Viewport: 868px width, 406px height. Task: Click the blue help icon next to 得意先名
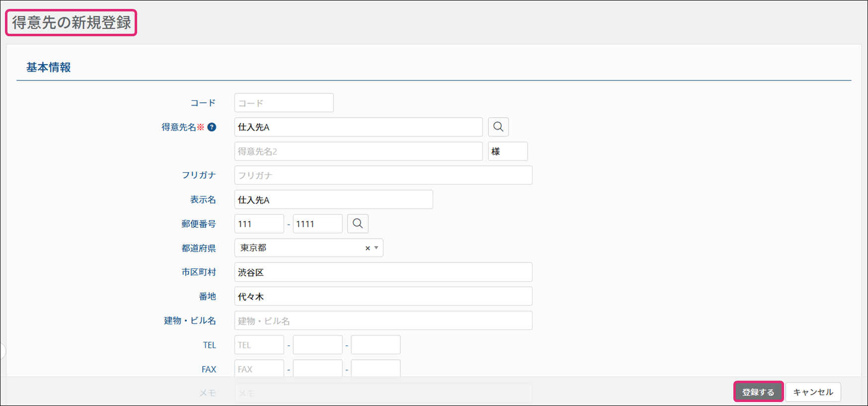tap(212, 127)
